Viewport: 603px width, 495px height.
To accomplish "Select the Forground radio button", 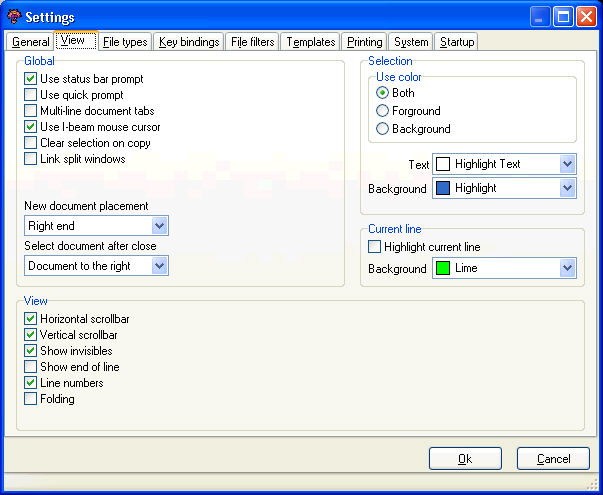I will (x=383, y=111).
